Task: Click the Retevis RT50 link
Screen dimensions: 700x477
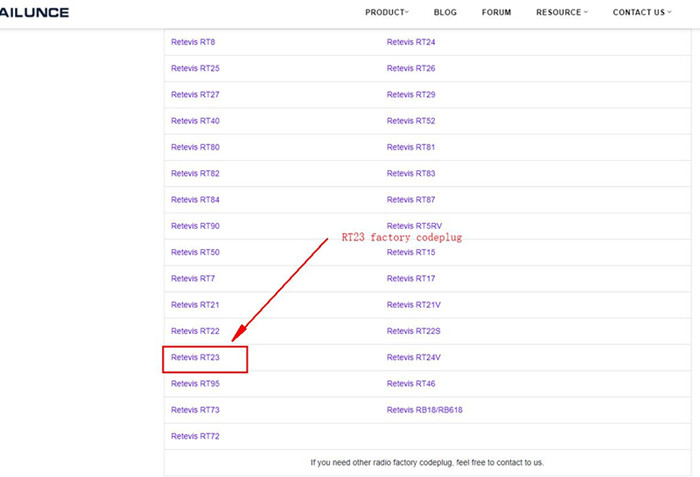Action: (195, 252)
